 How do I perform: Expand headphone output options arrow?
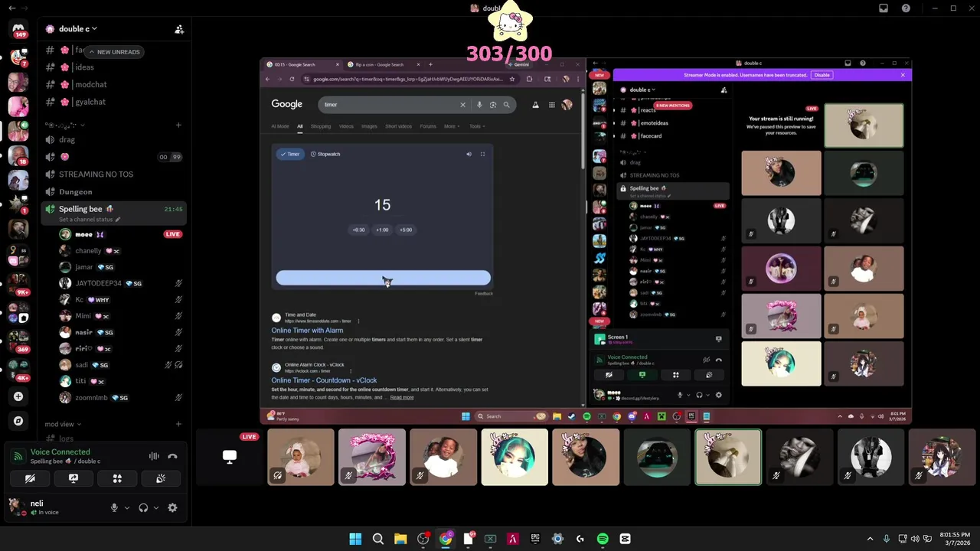156,507
